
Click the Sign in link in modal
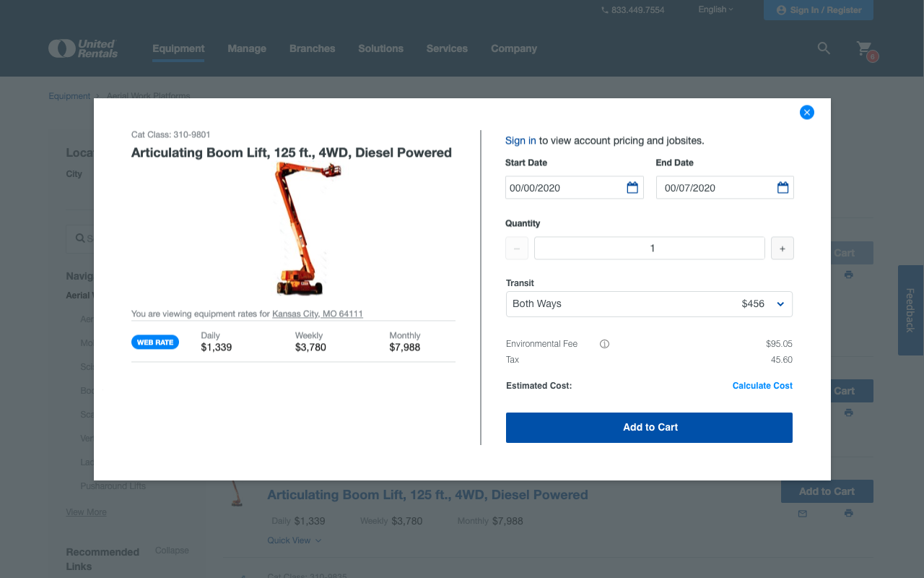520,141
